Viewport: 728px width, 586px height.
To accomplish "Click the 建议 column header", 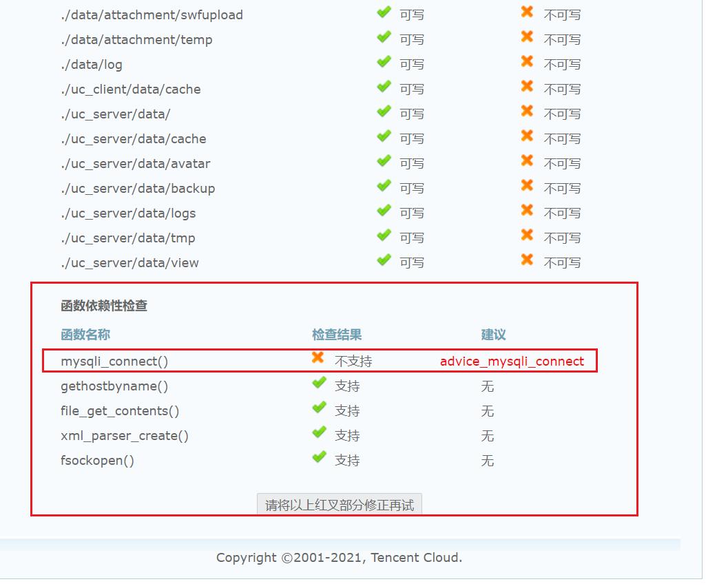I will point(493,335).
